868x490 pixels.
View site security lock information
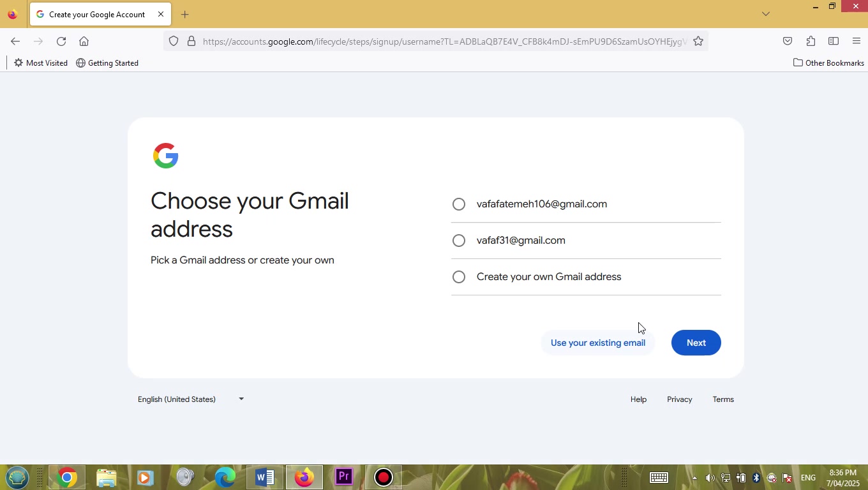[191, 41]
